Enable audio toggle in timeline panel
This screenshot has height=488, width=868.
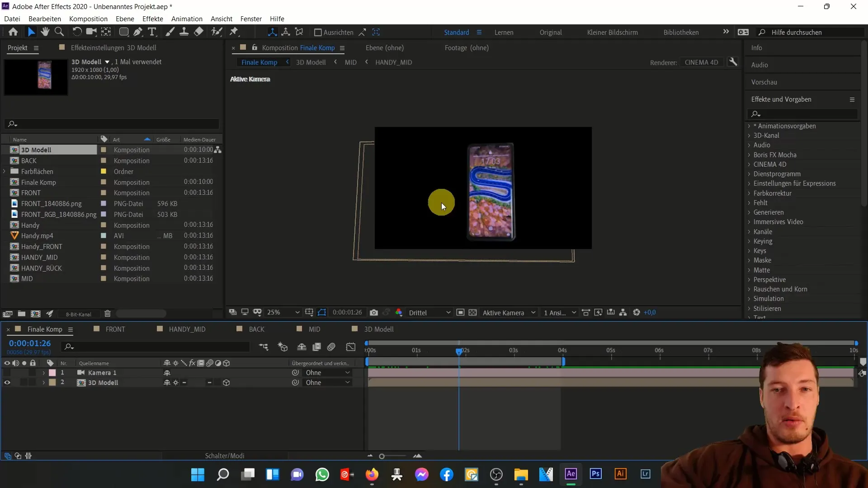[16, 363]
